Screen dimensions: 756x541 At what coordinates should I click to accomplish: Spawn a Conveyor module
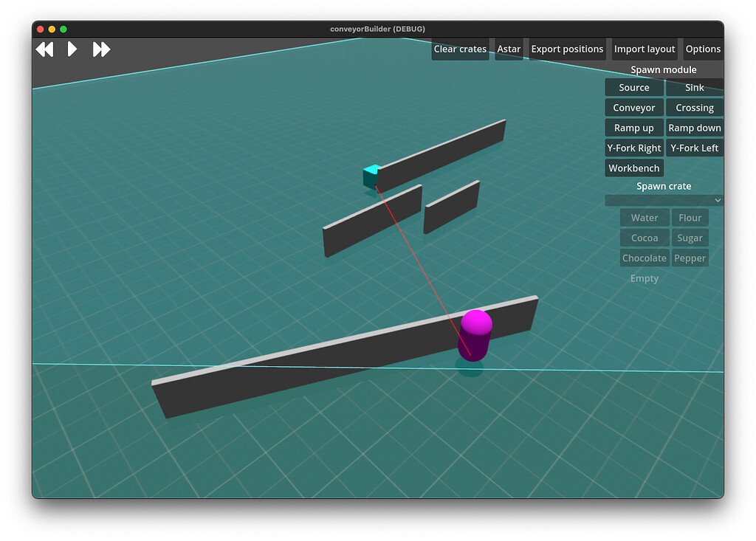coord(633,107)
